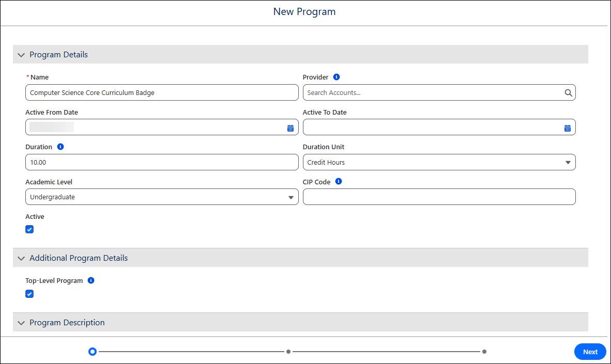The image size is (611, 364).
Task: Click the Next button
Action: click(x=590, y=352)
